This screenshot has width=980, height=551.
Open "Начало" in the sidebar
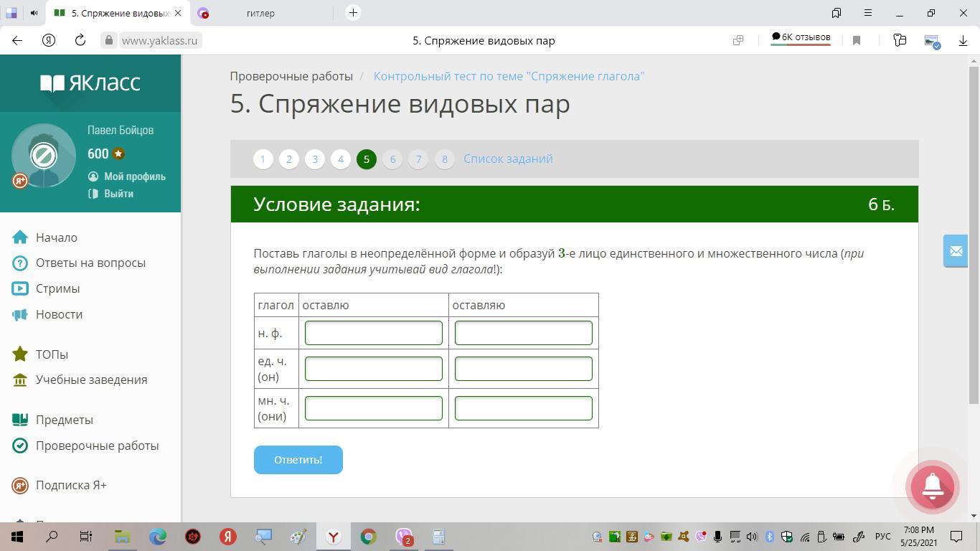pyautogui.click(x=57, y=237)
